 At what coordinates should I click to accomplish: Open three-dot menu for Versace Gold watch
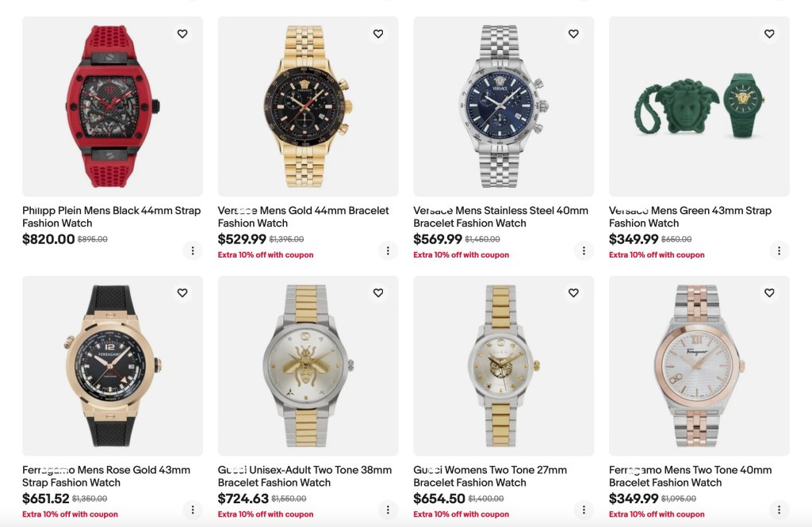point(388,250)
